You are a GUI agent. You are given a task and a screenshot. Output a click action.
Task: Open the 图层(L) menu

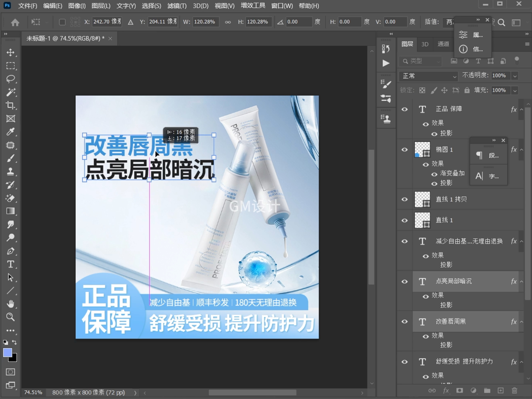pyautogui.click(x=101, y=6)
